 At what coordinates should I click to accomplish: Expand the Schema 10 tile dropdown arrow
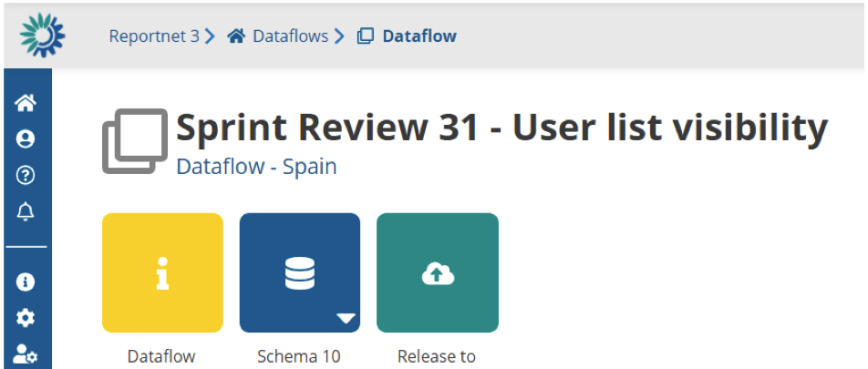[x=346, y=318]
